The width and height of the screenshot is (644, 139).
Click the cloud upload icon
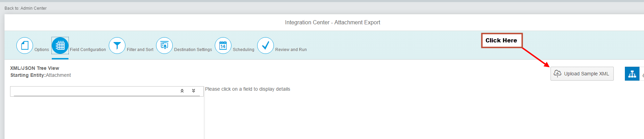[557, 73]
